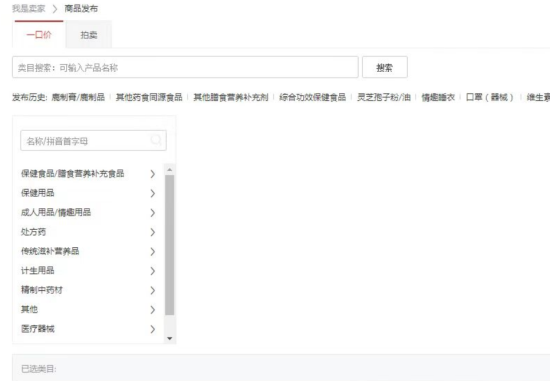Expand chevron beside 保健食品/膳食营养补充食品
The width and height of the screenshot is (550, 381).
[153, 174]
